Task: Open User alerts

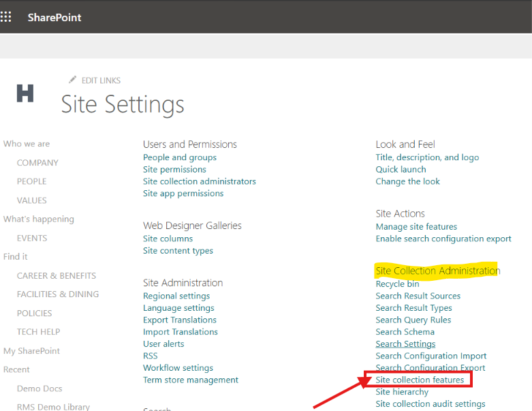Action: click(163, 344)
